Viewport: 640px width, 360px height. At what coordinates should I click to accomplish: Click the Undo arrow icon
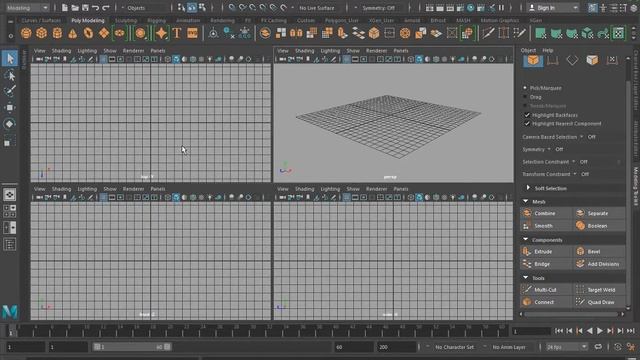coord(96,8)
